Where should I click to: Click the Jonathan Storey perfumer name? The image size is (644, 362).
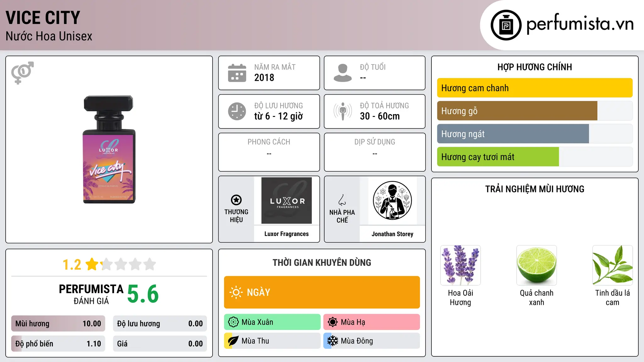pyautogui.click(x=392, y=234)
